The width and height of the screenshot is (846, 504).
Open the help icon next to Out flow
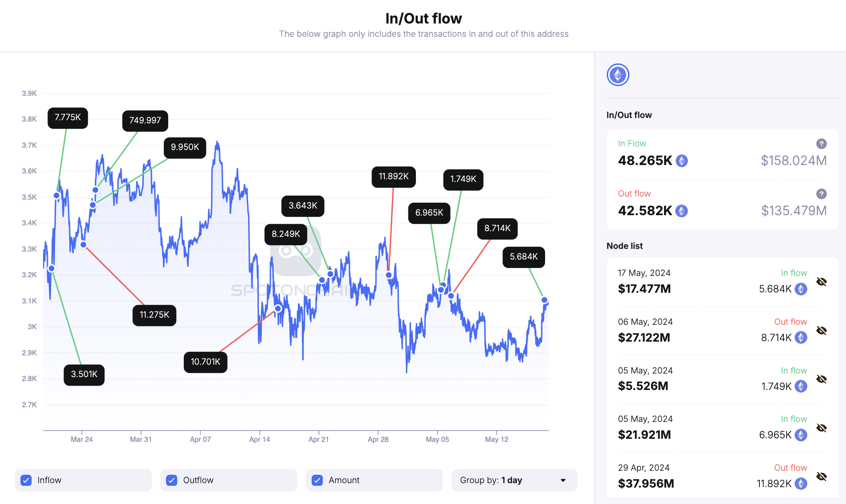click(x=821, y=194)
